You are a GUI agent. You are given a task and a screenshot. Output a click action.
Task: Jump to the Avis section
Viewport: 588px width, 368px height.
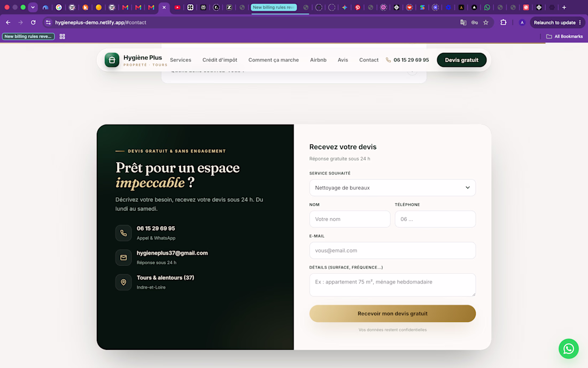coord(343,60)
